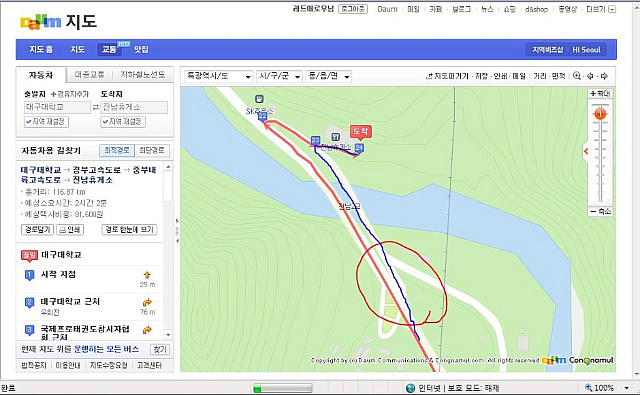Image resolution: width=640 pixels, height=395 pixels.
Task: Click the 지도퍼가기 share icon
Action: pyautogui.click(x=429, y=76)
